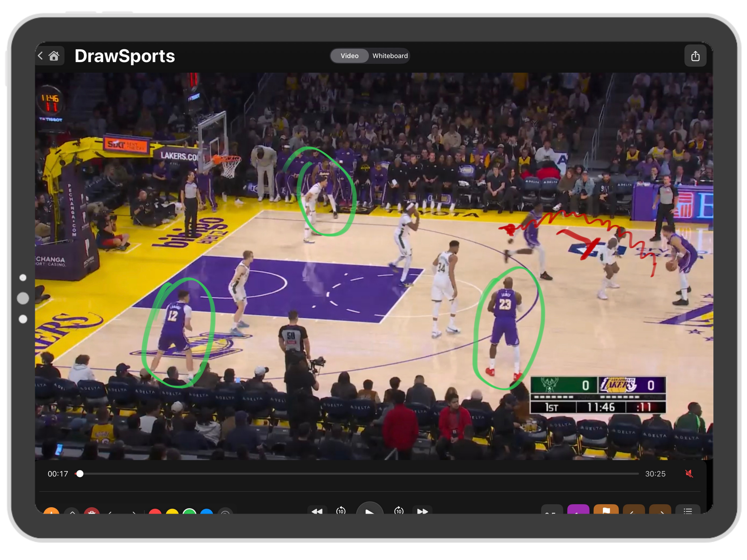The image size is (747, 560).
Task: Tap the share icon in top right corner
Action: point(695,56)
